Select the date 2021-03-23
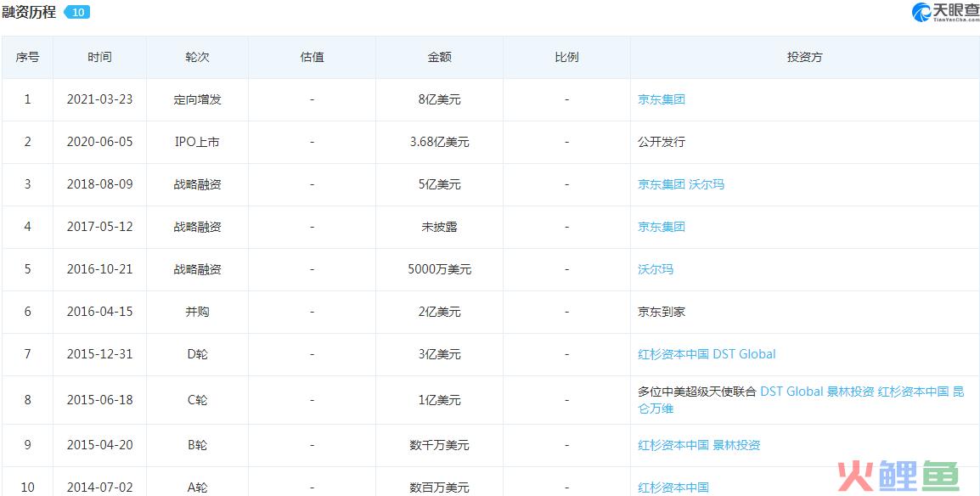Viewport: 980px width, 496px height. point(100,99)
